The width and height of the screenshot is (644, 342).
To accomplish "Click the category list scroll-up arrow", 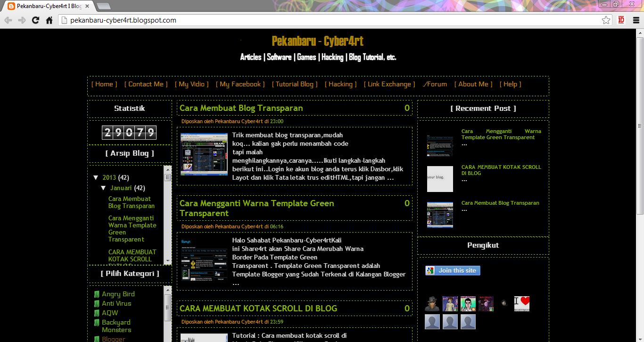I will [x=167, y=289].
